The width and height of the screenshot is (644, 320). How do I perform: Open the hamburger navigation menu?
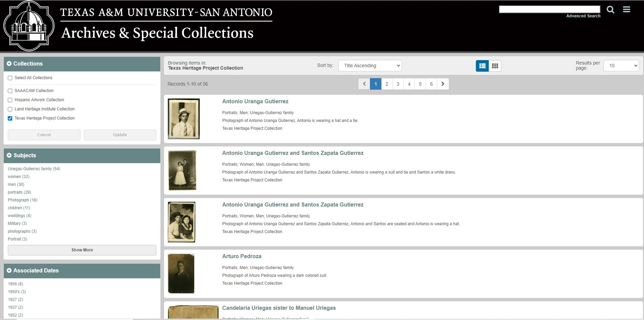pos(626,10)
